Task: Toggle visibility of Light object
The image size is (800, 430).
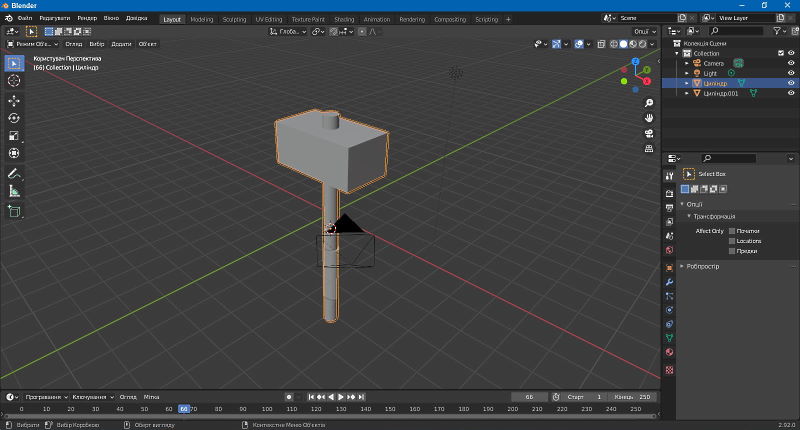Action: click(x=791, y=73)
